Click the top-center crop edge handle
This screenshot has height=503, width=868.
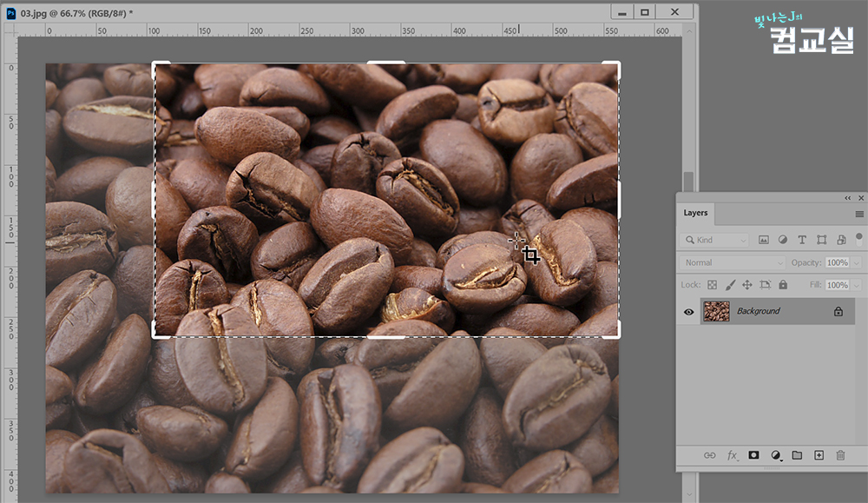pos(386,63)
